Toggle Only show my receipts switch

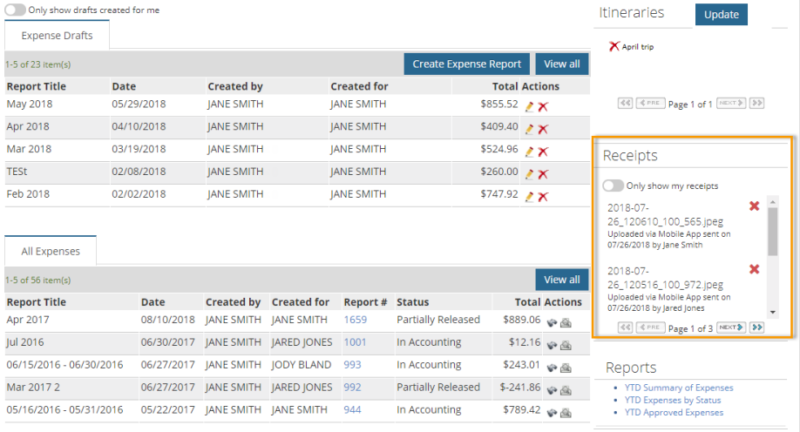[613, 186]
